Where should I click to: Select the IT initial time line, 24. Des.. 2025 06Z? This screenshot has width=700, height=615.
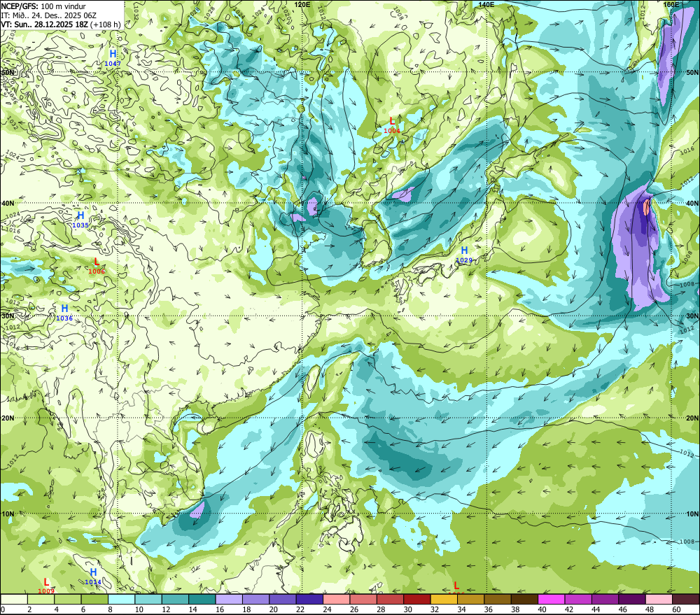(x=48, y=15)
